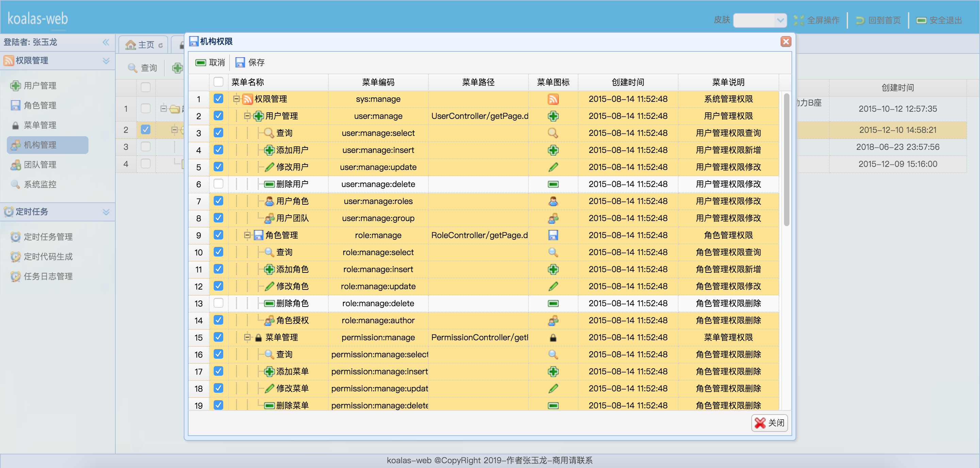This screenshot has height=468, width=980.
Task: Collapse the 权限管理 accordion panel
Action: click(106, 61)
